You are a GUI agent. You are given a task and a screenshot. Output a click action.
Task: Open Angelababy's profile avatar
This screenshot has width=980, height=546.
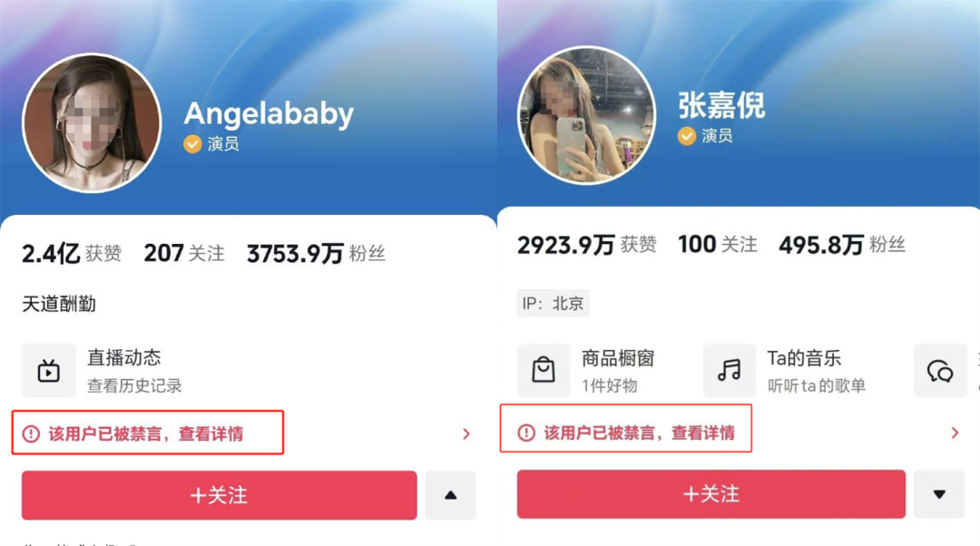pos(92,123)
